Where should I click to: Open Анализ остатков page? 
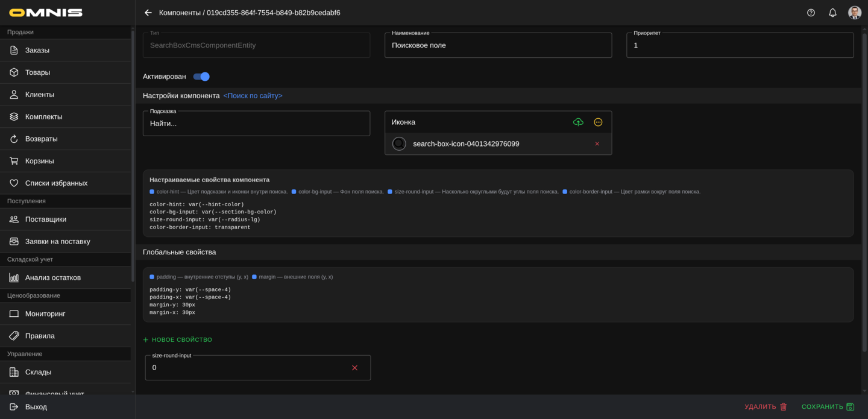53,278
